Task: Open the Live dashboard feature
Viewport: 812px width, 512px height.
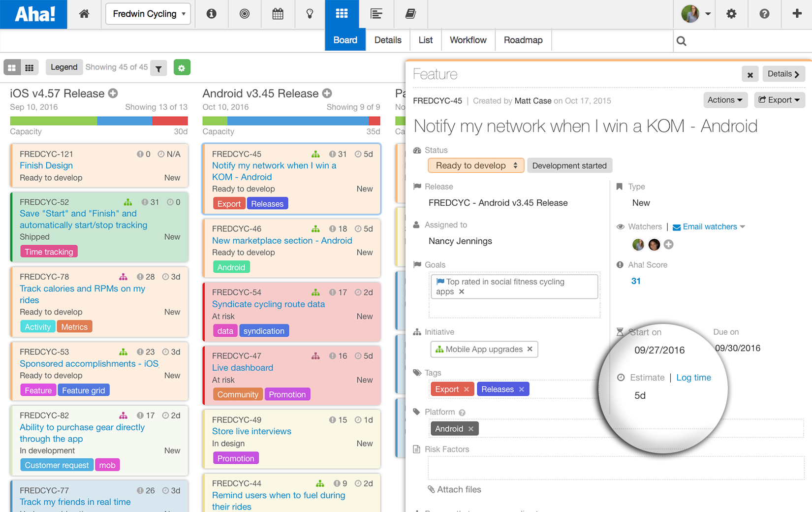Action: [243, 368]
